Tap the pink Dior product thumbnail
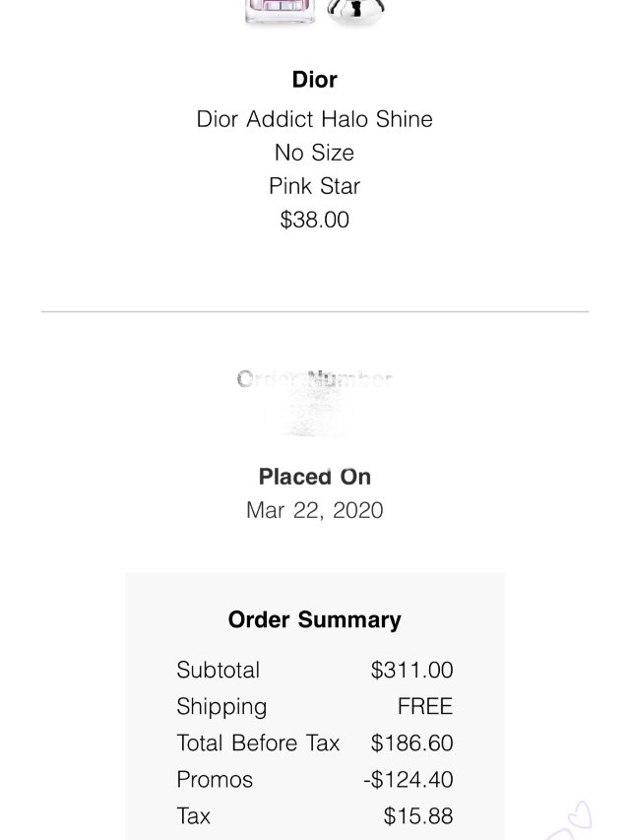This screenshot has height=840, width=630. point(280,12)
